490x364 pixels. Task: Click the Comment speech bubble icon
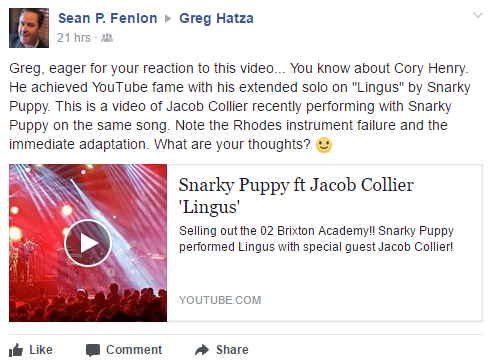click(93, 350)
